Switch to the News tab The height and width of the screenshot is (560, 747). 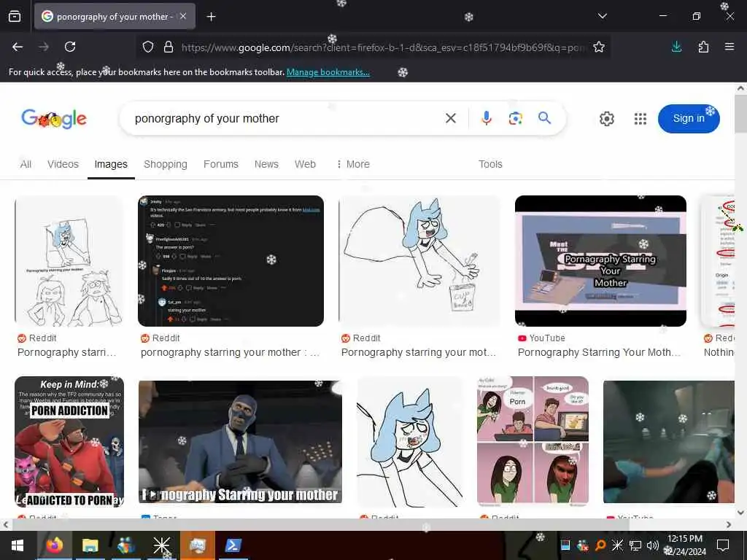coord(266,164)
